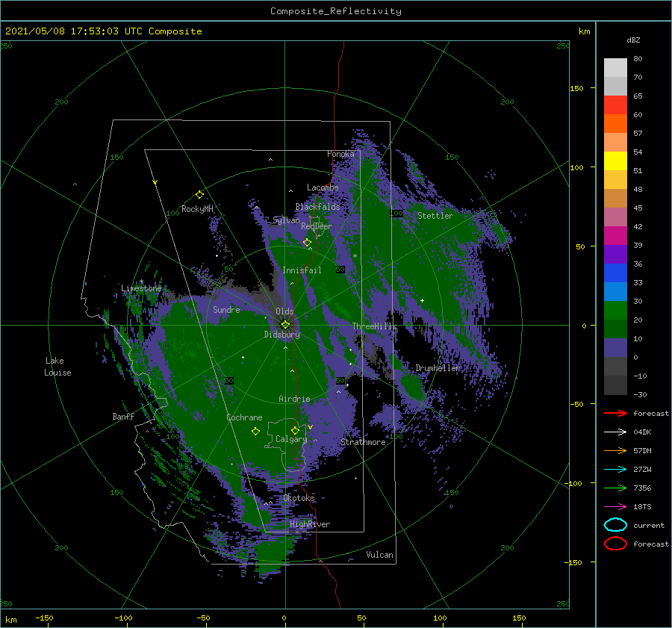The width and height of the screenshot is (672, 628).
Task: Select the cyan 27ZW arrow icon
Action: click(x=615, y=470)
